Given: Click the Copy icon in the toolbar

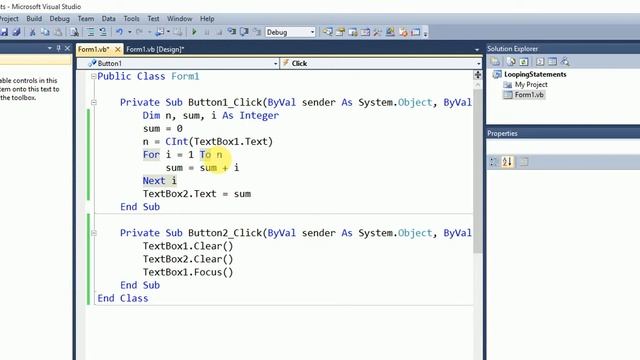Looking at the screenshot, I should (45, 32).
